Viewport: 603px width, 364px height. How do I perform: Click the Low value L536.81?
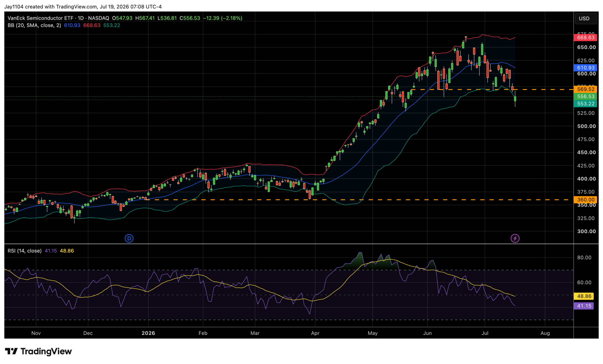[x=167, y=18]
